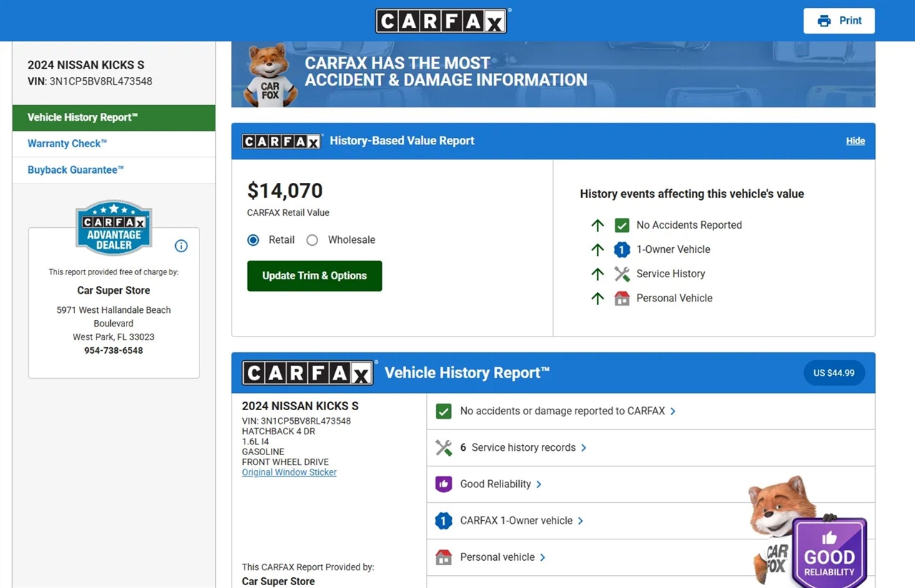Expand the CARFAX 1-Owner vehicle row

[x=516, y=520]
